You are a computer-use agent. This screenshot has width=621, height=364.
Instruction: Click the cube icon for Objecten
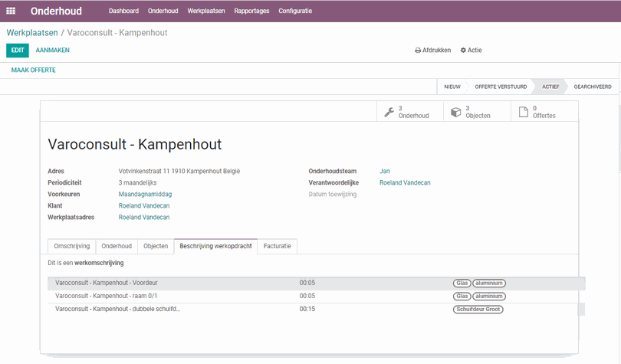click(456, 112)
